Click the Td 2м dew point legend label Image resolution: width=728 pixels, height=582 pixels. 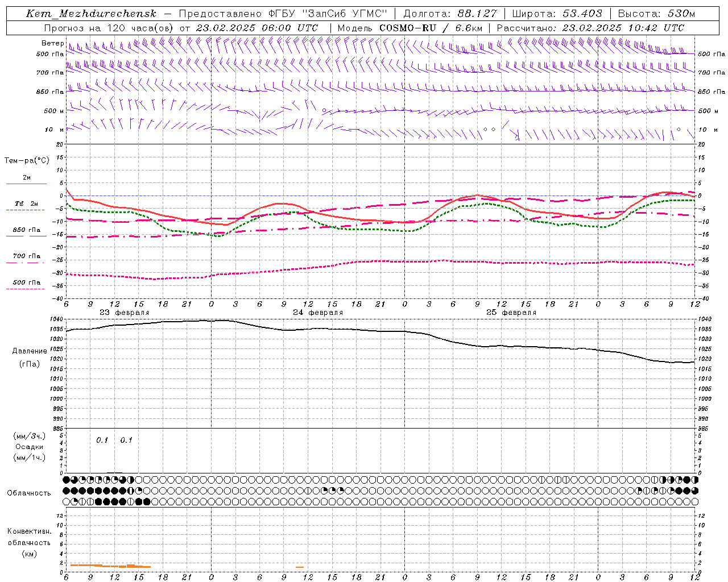coord(27,203)
